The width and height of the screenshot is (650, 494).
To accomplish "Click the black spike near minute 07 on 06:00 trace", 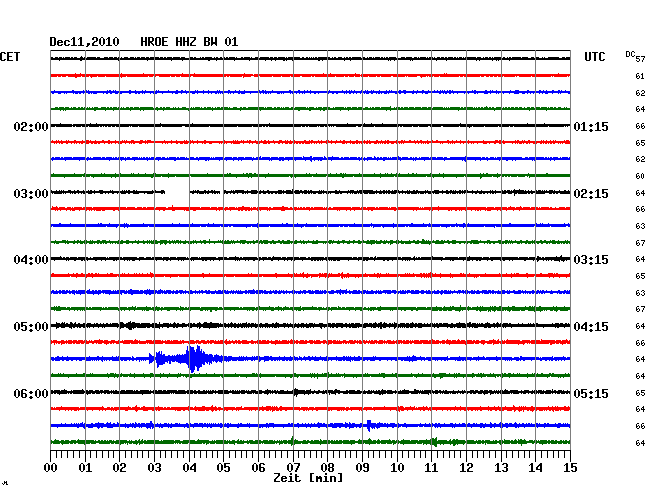I will (296, 392).
